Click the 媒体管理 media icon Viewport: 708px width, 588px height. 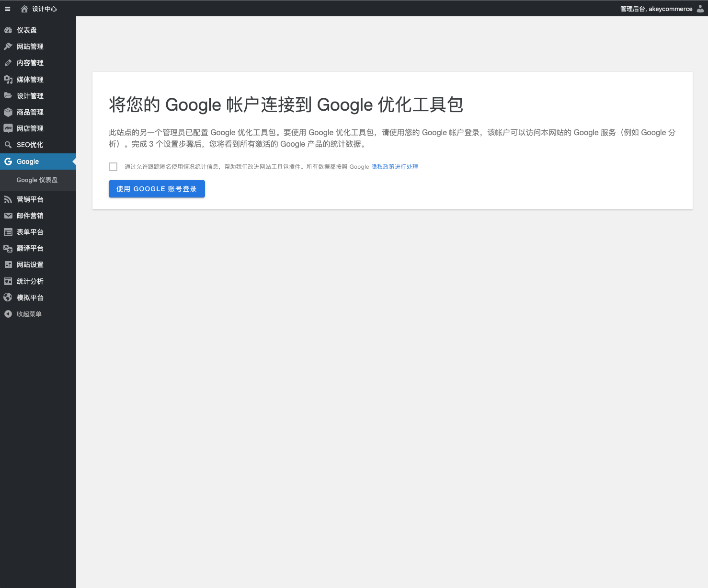(x=8, y=80)
